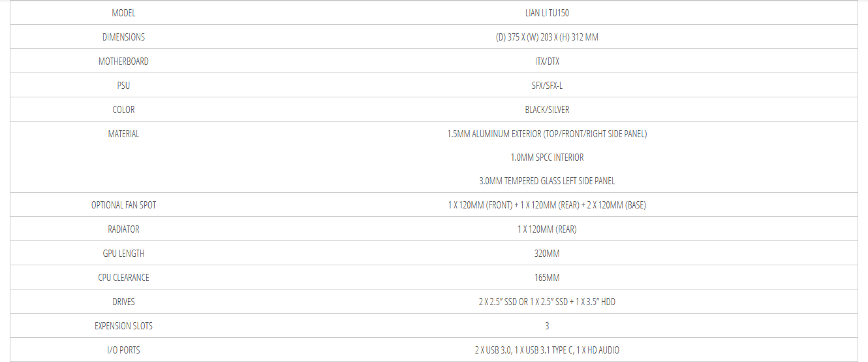
Task: Select the ITX/DTX motherboard value
Action: pos(547,61)
